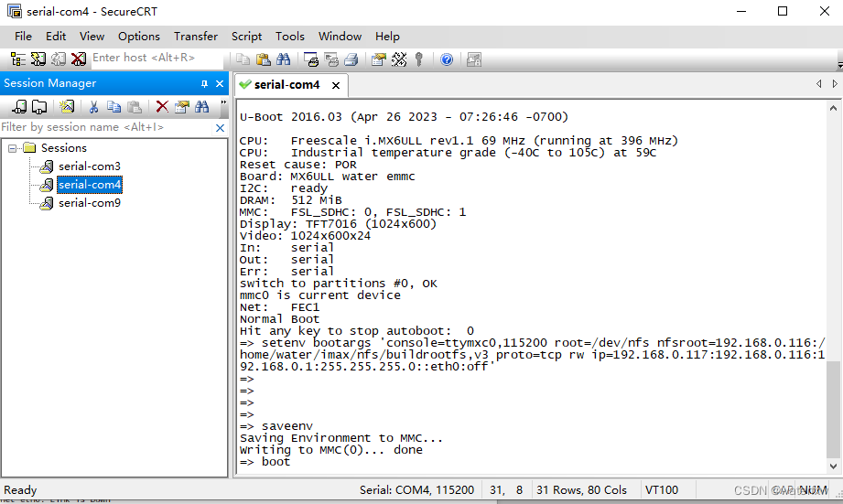
Task: Expand the Session Manager toolbar overflow chevron
Action: click(223, 103)
